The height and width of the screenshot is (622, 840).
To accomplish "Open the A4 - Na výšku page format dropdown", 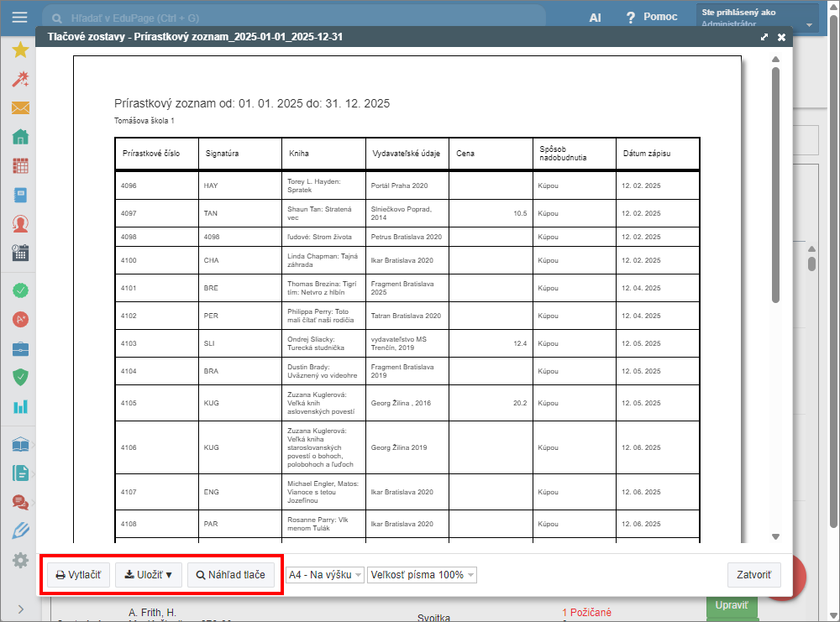I will coord(325,575).
